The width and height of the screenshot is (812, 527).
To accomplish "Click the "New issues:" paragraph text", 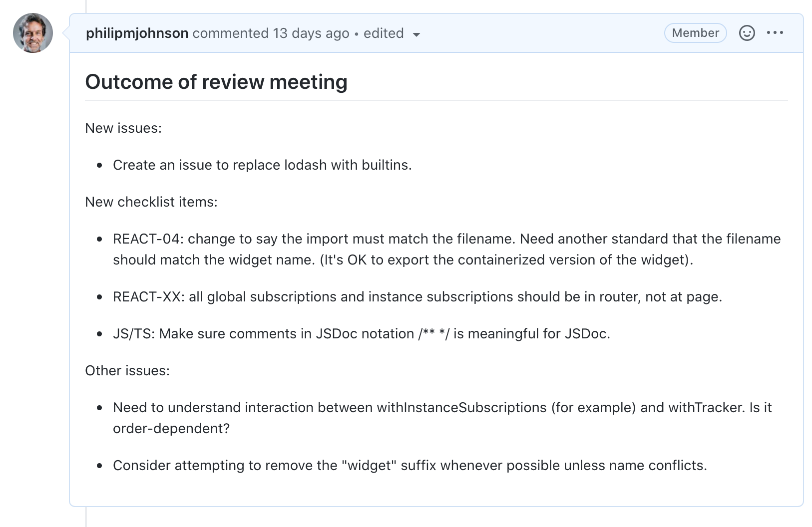I will pyautogui.click(x=123, y=128).
